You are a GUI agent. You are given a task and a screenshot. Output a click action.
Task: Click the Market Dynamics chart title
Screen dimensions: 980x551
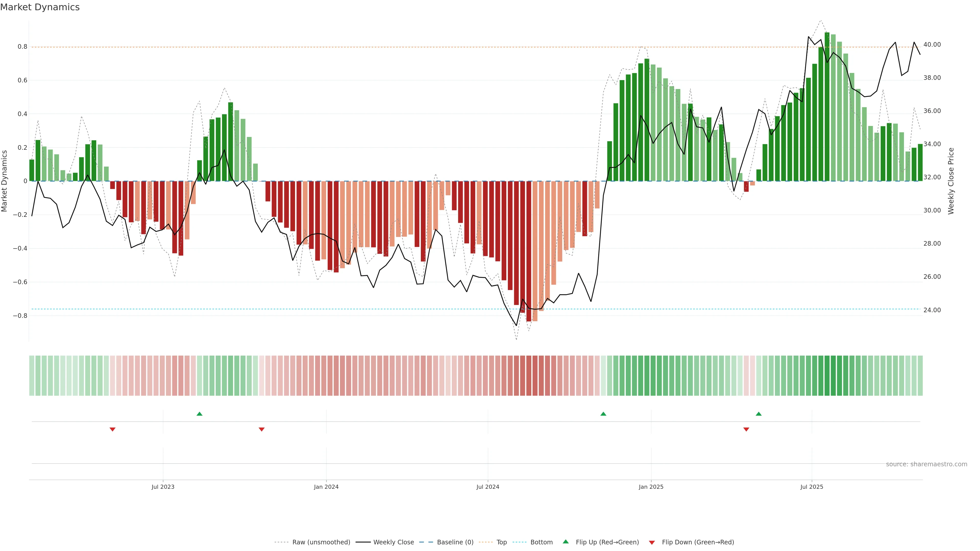[x=40, y=7]
